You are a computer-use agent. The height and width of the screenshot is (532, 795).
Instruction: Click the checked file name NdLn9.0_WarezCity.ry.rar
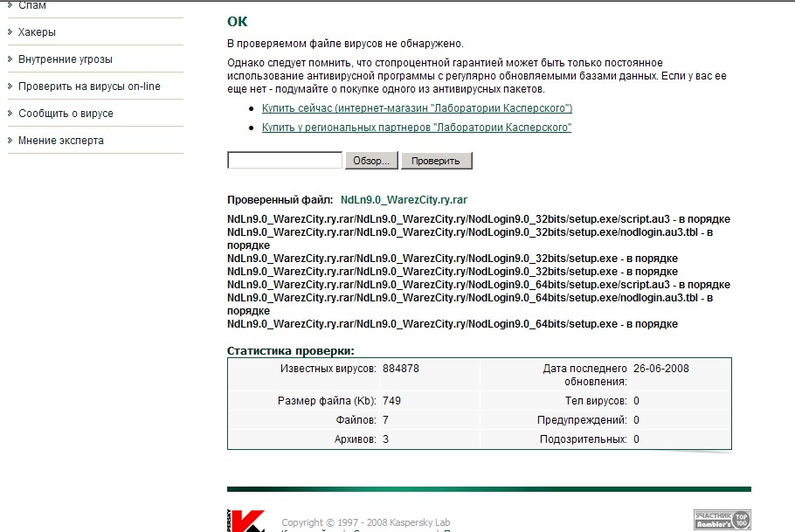404,200
